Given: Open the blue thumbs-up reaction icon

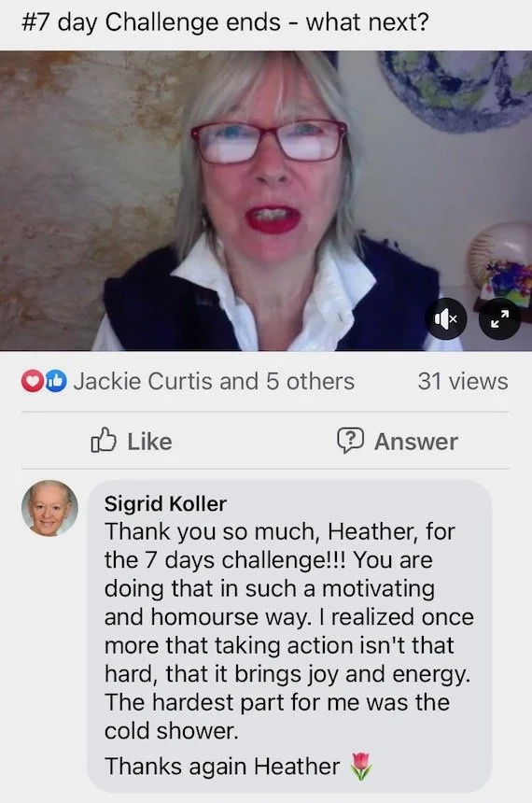Looking at the screenshot, I should (x=56, y=382).
